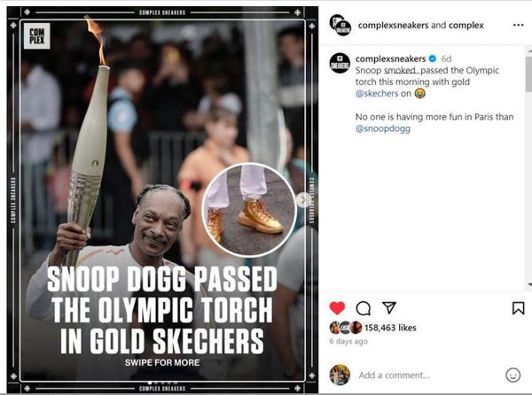
Task: Click the blue verified badge
Action: pos(433,58)
